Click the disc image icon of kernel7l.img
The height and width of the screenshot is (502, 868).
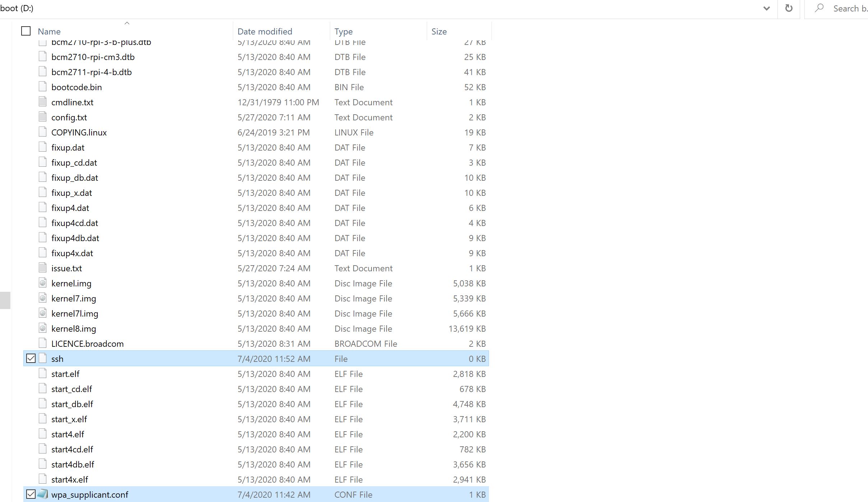[x=42, y=313]
